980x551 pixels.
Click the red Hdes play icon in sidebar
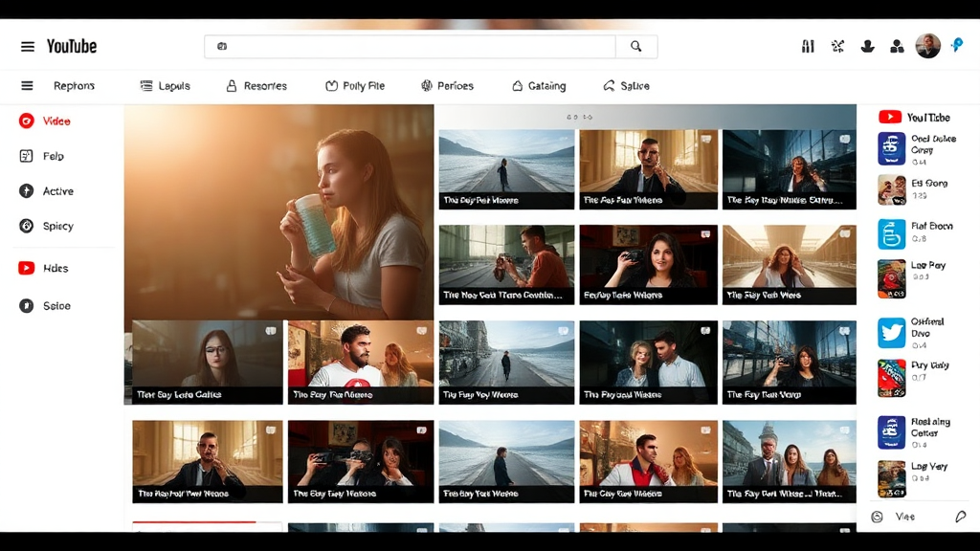27,269
